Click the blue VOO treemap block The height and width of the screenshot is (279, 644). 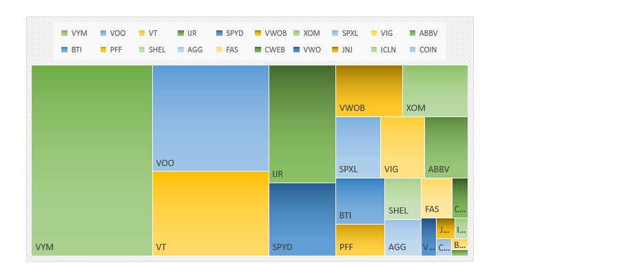click(x=210, y=117)
